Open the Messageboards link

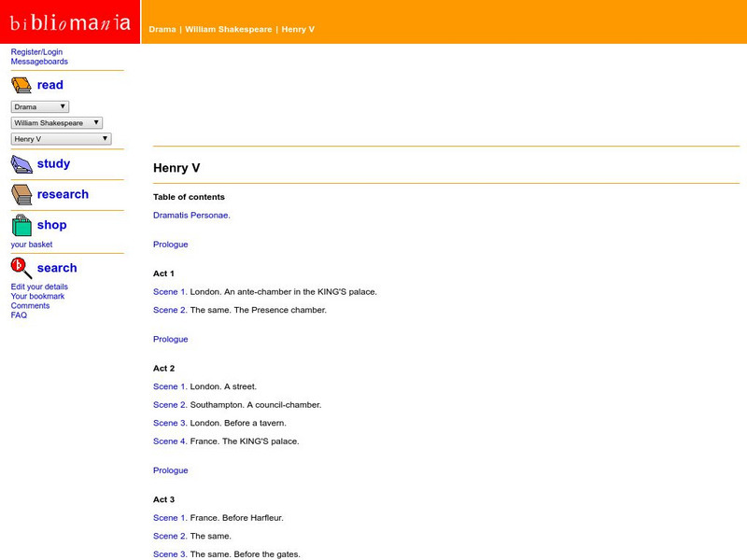(39, 62)
